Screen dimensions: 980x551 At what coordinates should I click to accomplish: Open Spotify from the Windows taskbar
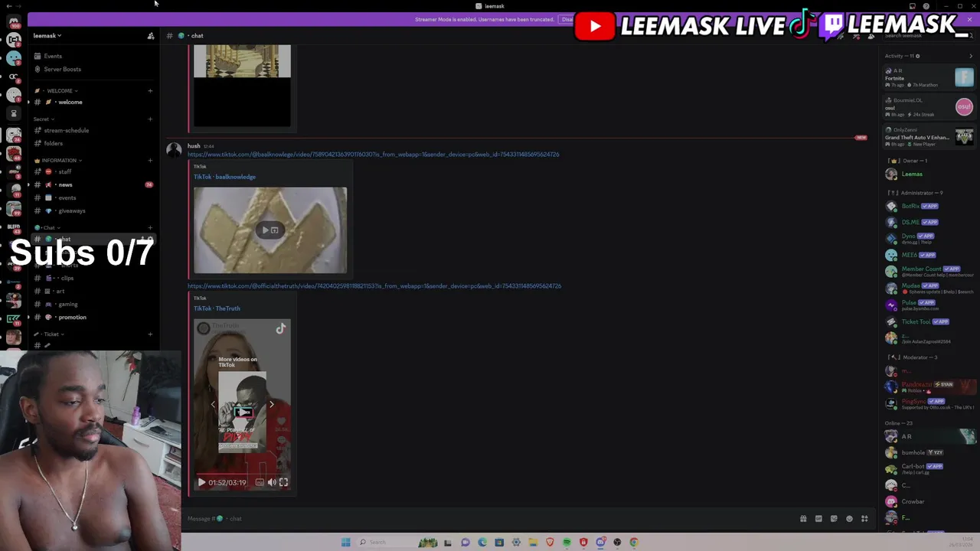[567, 542]
